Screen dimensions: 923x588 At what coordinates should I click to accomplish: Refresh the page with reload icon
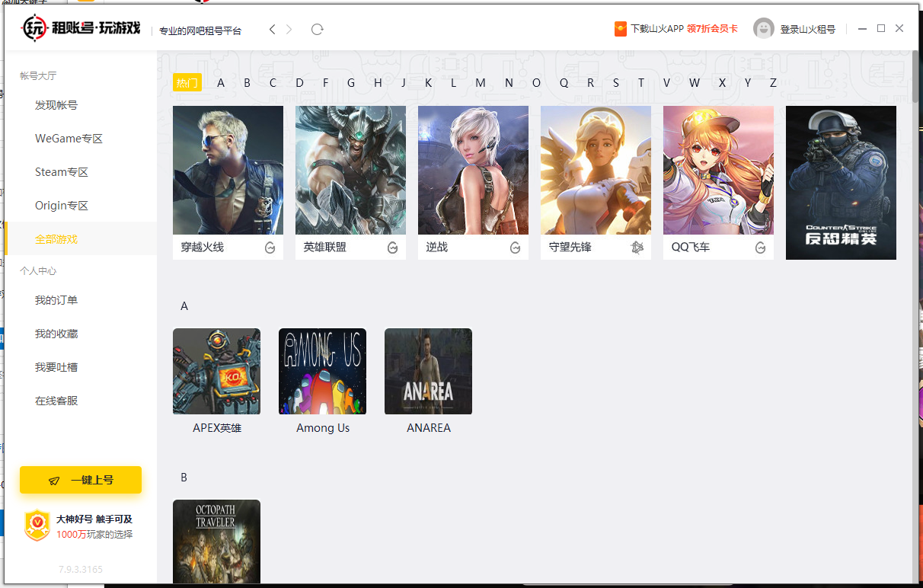[x=318, y=29]
